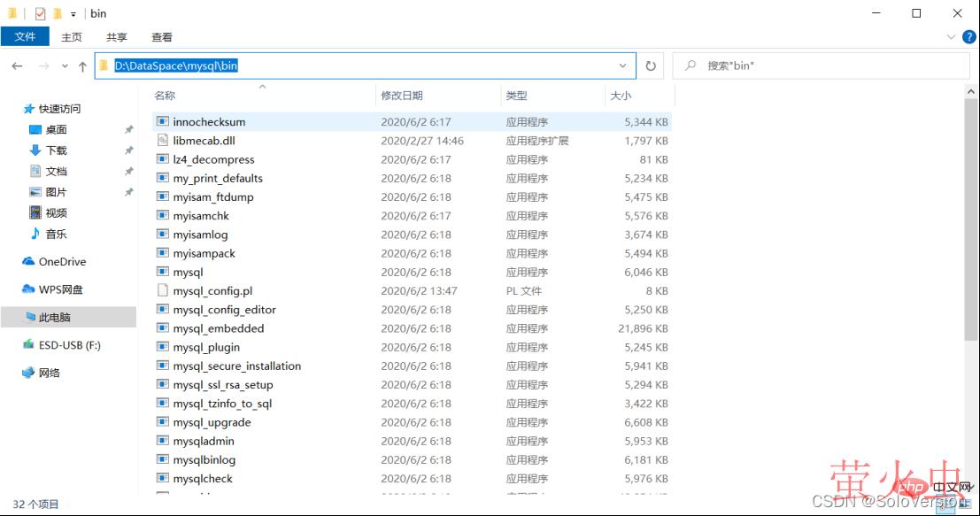Viewport: 980px width, 516px height.
Task: Click the properties checkmark in quick access toolbar
Action: click(40, 13)
